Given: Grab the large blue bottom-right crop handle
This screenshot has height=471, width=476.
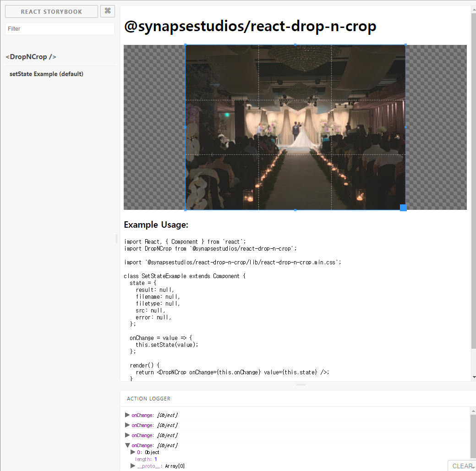Looking at the screenshot, I should click(x=403, y=208).
